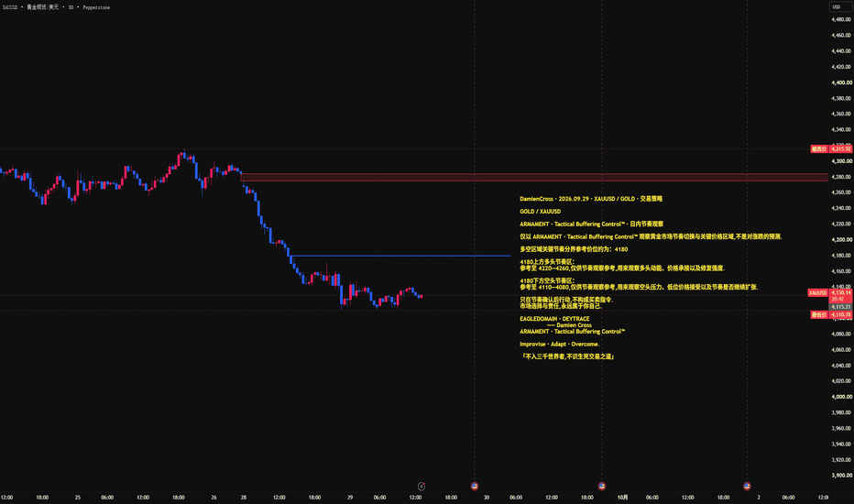Open the lightning-bolt latest news icon

tap(421, 486)
